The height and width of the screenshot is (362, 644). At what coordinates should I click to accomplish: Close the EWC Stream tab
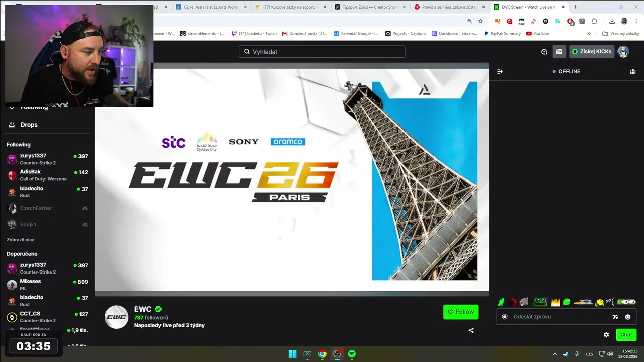pos(563,7)
